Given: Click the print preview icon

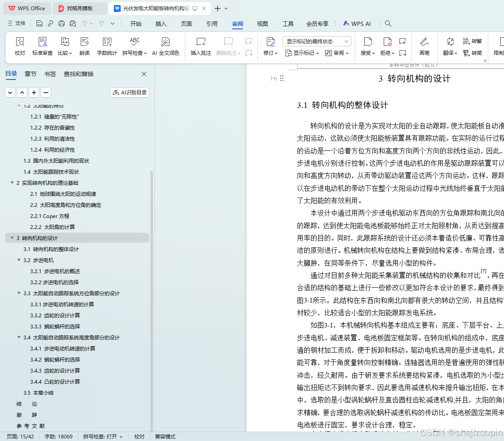Looking at the screenshot, I should point(73,23).
